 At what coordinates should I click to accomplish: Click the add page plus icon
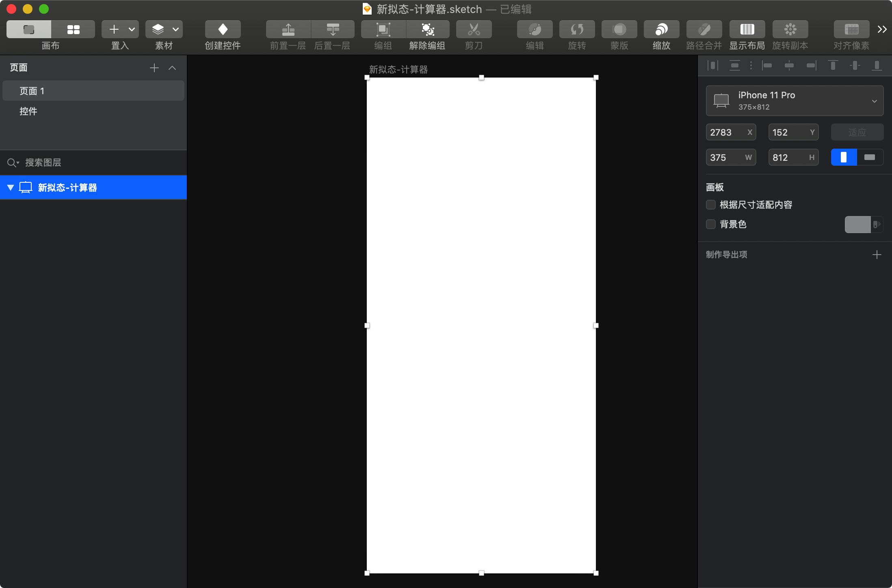[154, 68]
